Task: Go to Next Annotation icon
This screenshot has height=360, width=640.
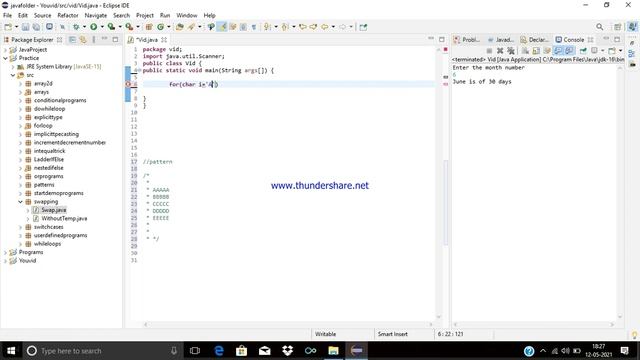Action: tap(267, 27)
